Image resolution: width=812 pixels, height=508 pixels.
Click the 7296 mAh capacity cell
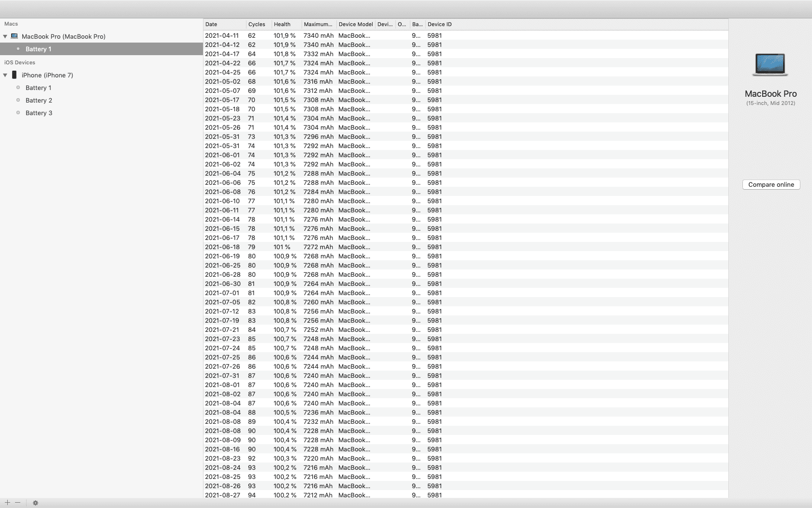click(x=318, y=136)
